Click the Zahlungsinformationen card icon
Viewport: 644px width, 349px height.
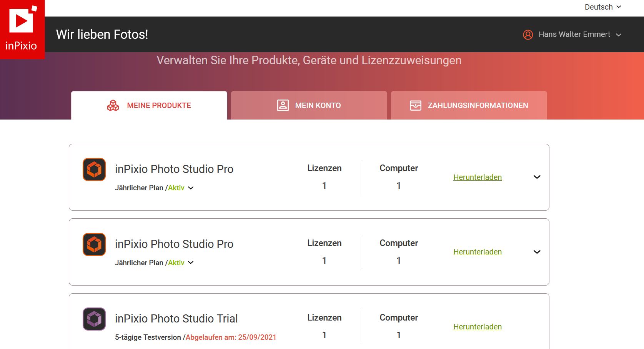tap(416, 105)
